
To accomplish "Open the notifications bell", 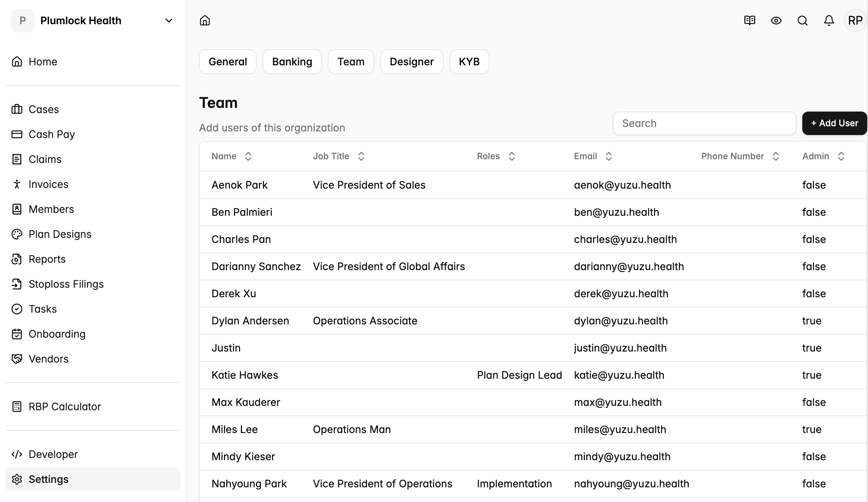I will tap(829, 21).
